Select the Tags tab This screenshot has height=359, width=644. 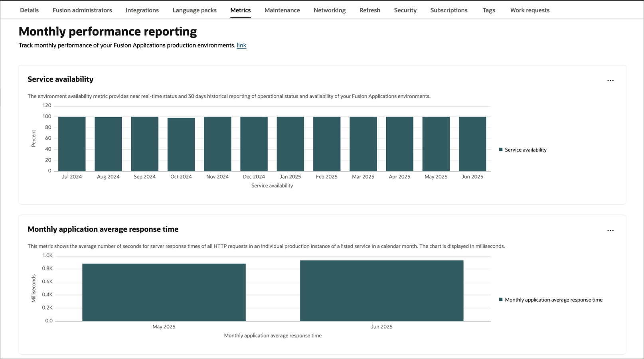pos(488,10)
